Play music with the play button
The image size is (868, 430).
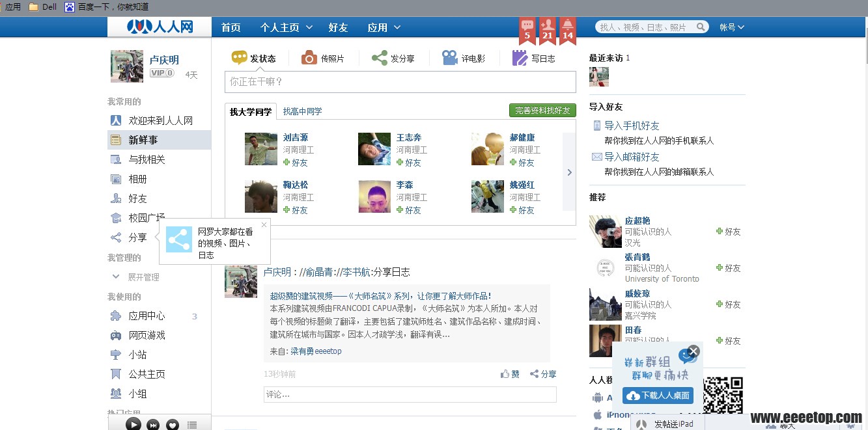tap(133, 424)
